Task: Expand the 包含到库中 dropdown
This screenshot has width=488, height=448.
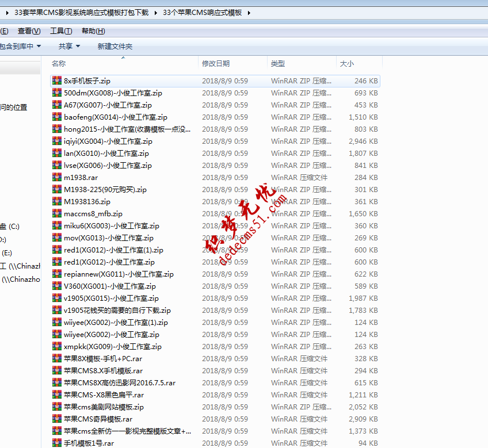Action: pyautogui.click(x=20, y=47)
